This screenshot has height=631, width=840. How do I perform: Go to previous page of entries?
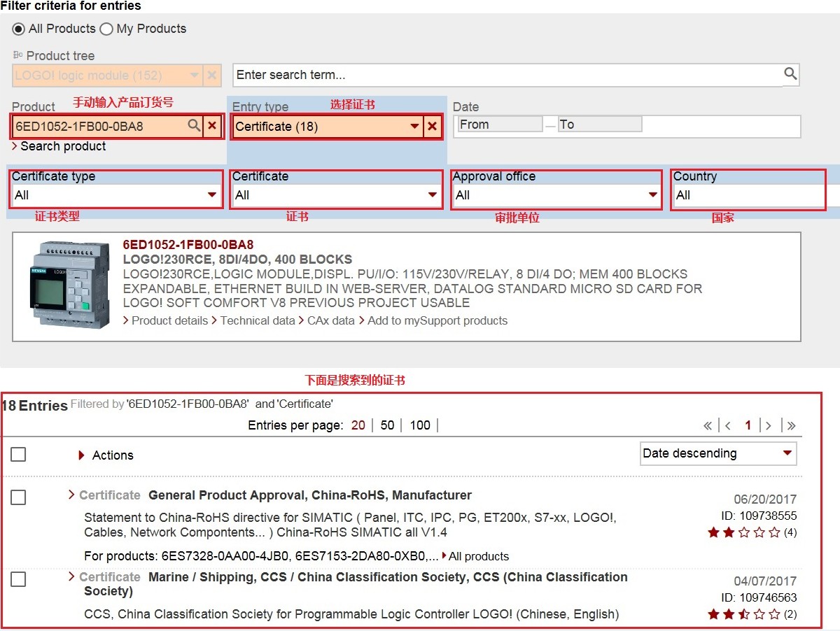728,425
